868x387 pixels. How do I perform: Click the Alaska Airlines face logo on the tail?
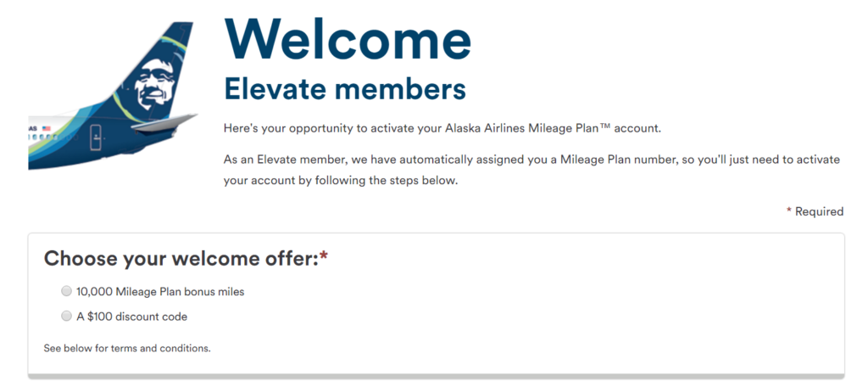tap(153, 84)
